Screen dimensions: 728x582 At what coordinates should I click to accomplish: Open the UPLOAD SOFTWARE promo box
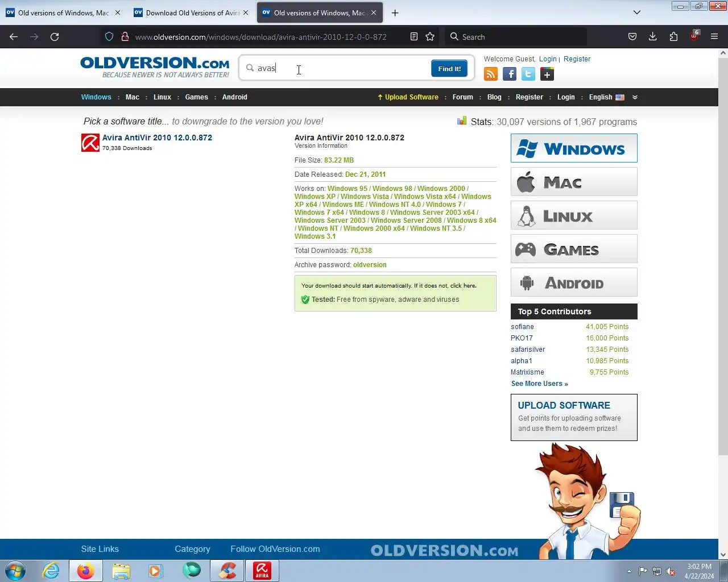(574, 417)
